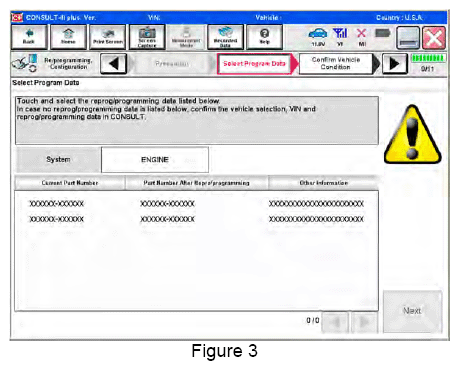
Task: Select first row part number after reprogramming
Action: click(x=167, y=204)
